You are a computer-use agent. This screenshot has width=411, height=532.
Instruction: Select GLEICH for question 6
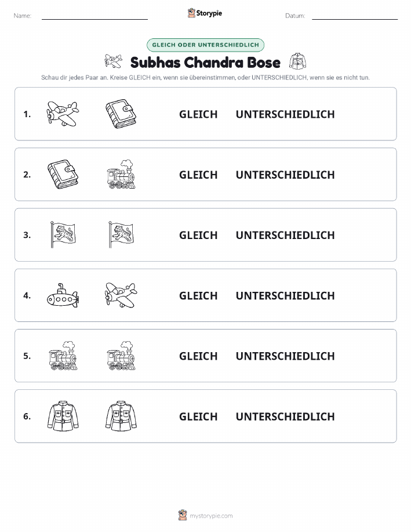(198, 417)
